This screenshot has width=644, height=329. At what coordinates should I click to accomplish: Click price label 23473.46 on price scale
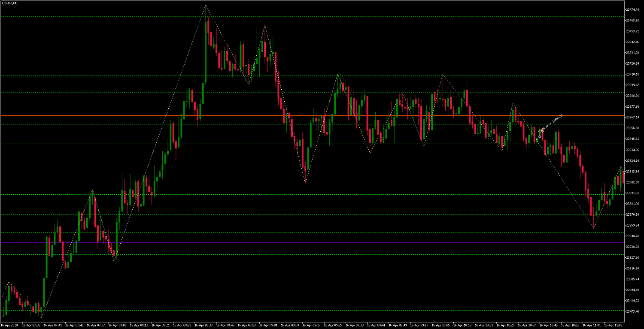coord(633,311)
